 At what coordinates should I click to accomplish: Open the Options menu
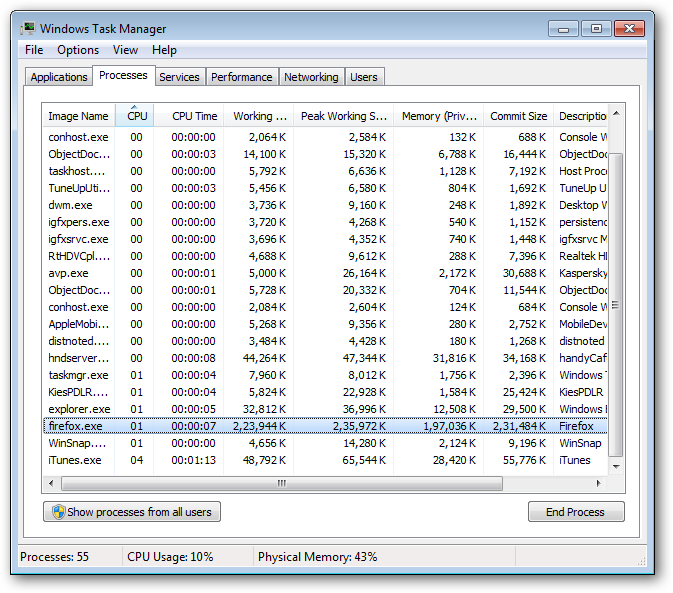click(x=78, y=50)
